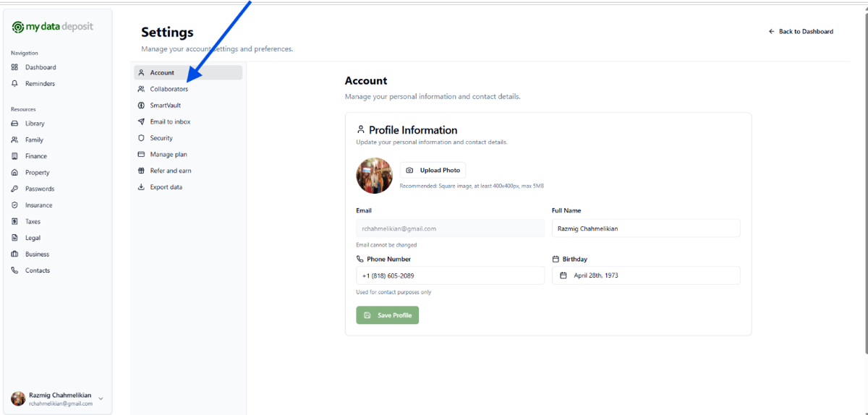
Task: Click the Legal document icon
Action: 14,238
